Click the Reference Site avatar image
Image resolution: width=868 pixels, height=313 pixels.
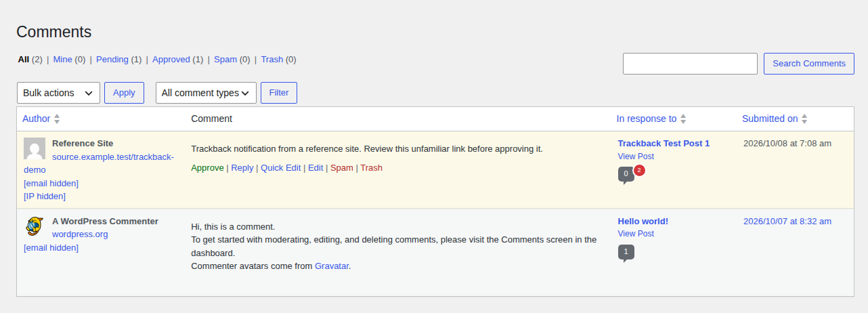(x=35, y=148)
